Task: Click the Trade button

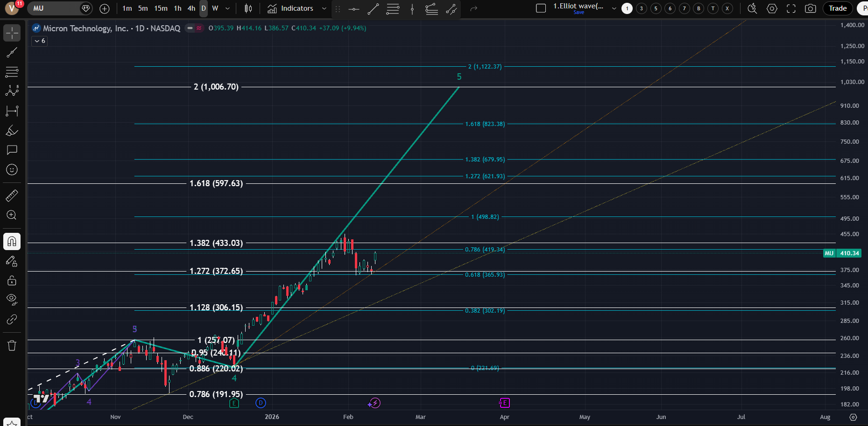Action: (x=837, y=8)
